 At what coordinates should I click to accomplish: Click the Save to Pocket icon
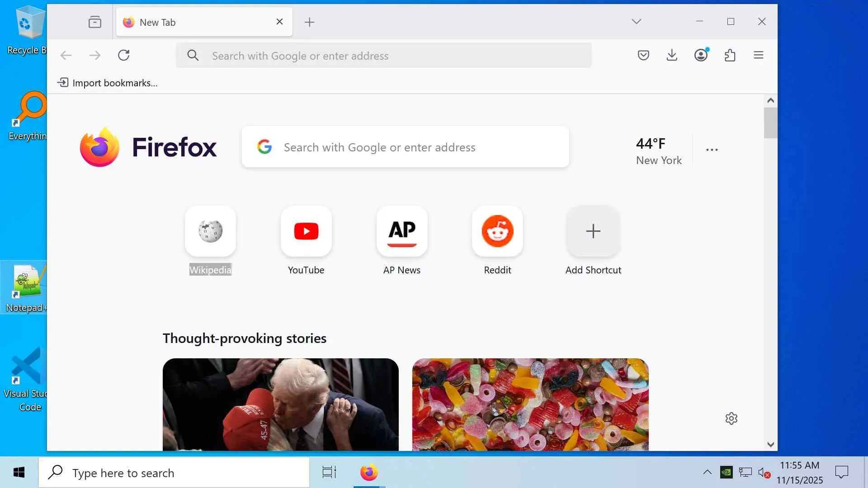tap(643, 55)
